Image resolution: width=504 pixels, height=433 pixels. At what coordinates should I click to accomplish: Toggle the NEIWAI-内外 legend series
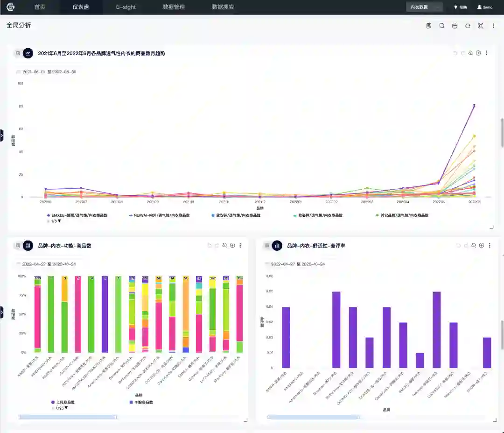(160, 215)
